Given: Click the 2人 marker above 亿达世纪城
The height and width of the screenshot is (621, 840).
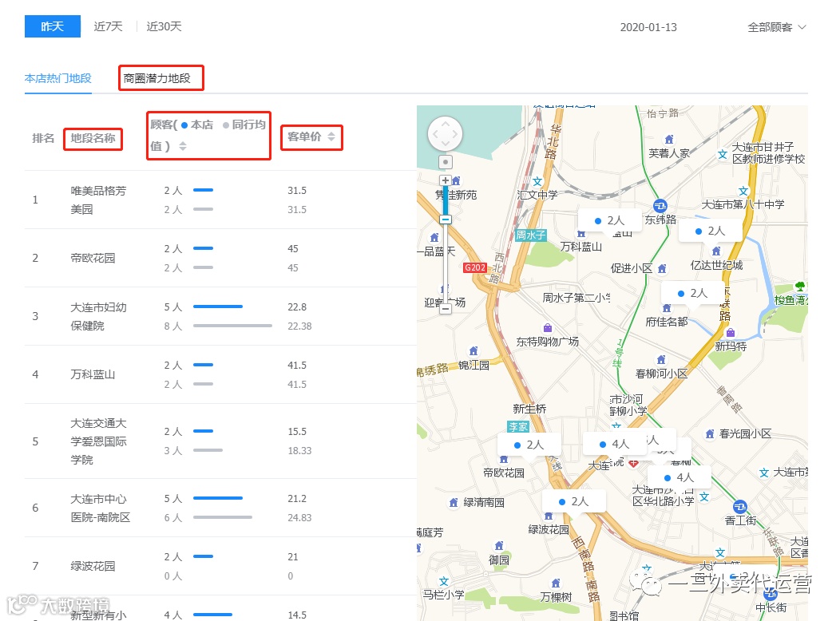Looking at the screenshot, I should tap(710, 231).
